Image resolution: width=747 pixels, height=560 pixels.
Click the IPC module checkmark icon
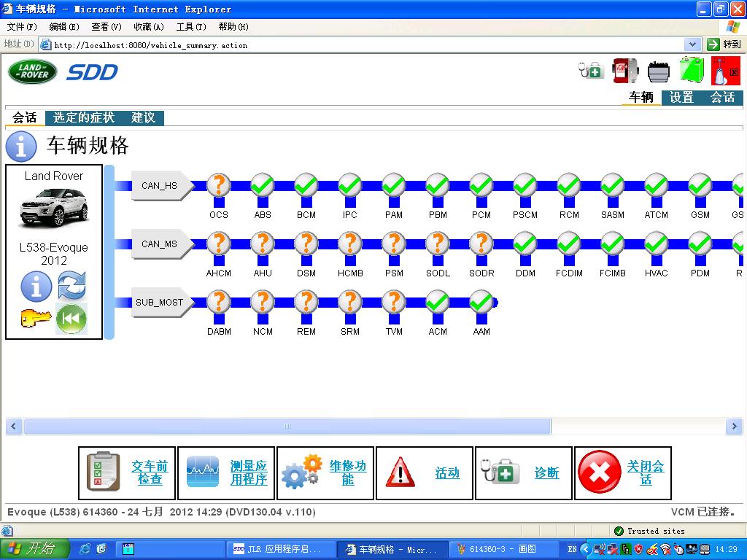350,185
